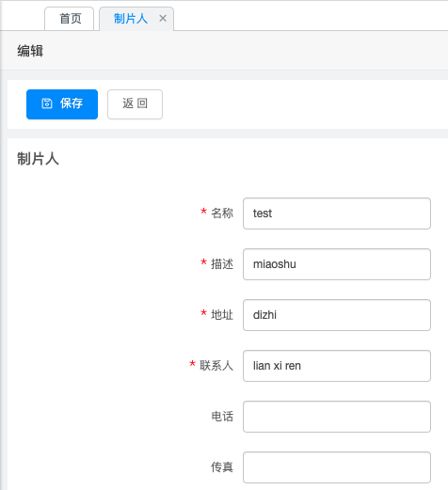The width and height of the screenshot is (448, 490).
Task: Click the 描述 field containing miaoshu
Action: click(337, 264)
